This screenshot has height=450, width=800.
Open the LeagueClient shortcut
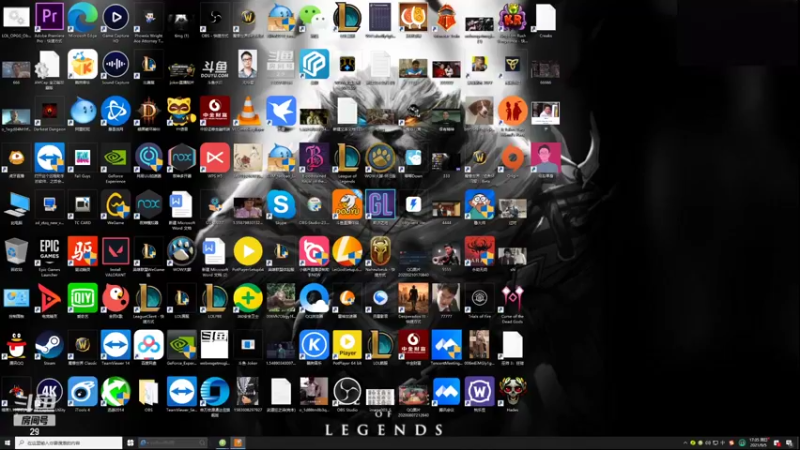click(x=149, y=298)
